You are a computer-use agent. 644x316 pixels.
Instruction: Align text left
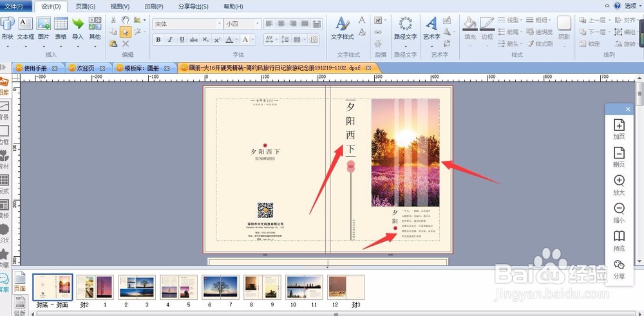(269, 24)
